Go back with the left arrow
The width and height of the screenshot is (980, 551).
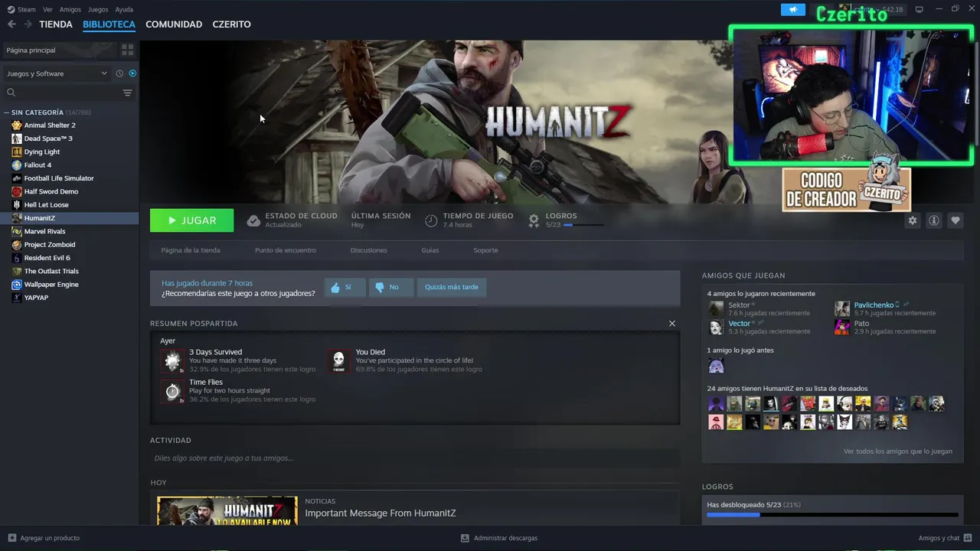[11, 24]
